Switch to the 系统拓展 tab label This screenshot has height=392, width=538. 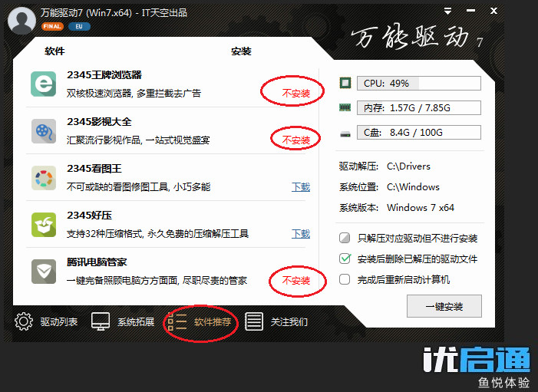(136, 322)
